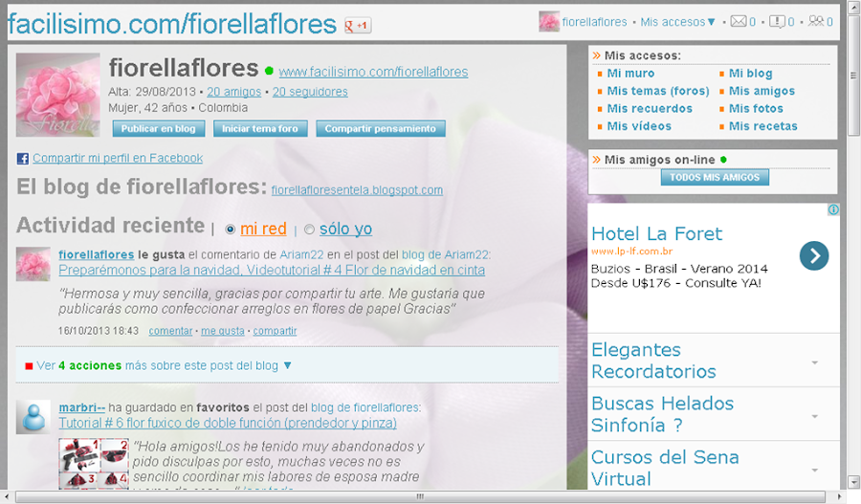Click the vertical scrollbar down arrow
This screenshot has height=504, width=861.
click(853, 481)
